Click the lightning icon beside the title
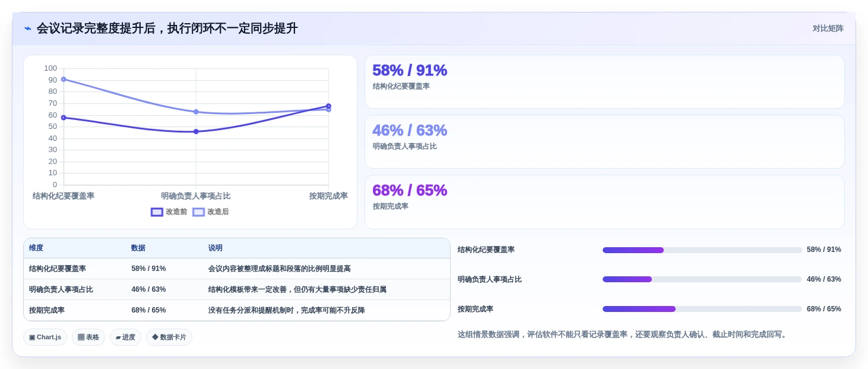868x369 pixels. click(x=28, y=29)
